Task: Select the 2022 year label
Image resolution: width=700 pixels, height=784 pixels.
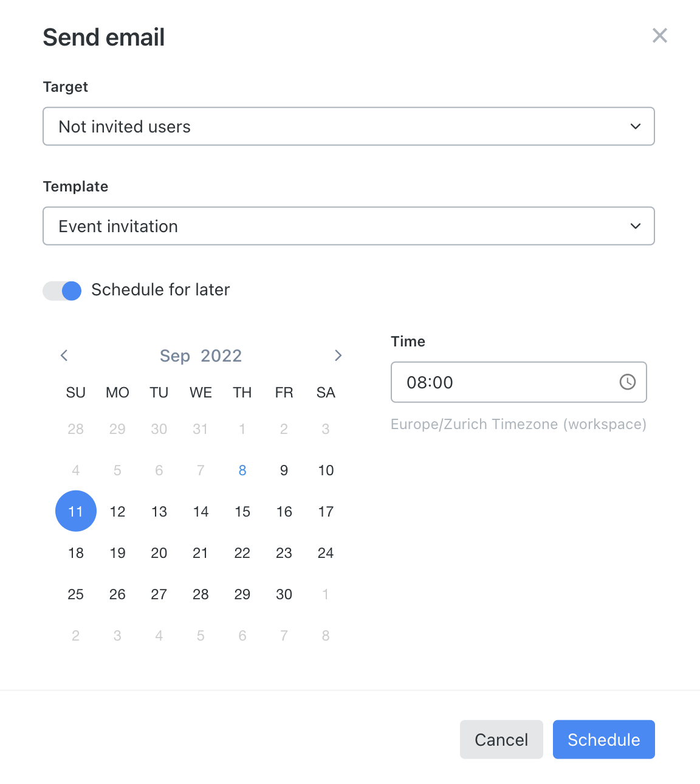Action: coord(221,356)
